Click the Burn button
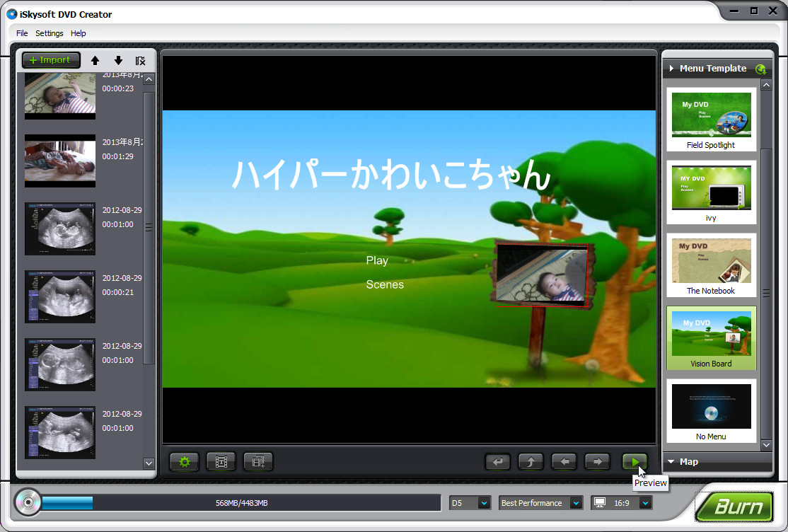This screenshot has height=532, width=788. pos(734,506)
